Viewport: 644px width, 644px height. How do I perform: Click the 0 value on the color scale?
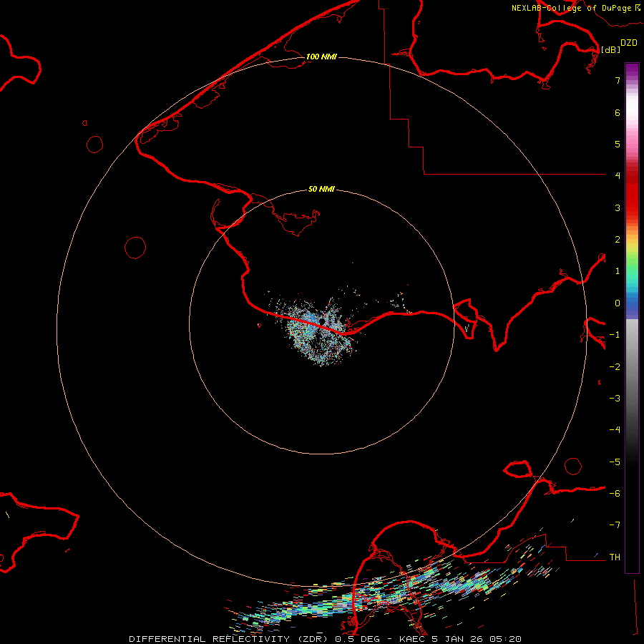618,303
